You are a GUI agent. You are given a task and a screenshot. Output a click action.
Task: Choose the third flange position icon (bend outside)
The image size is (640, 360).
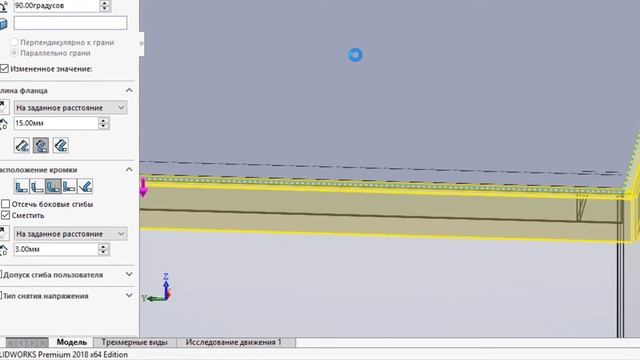coord(53,187)
